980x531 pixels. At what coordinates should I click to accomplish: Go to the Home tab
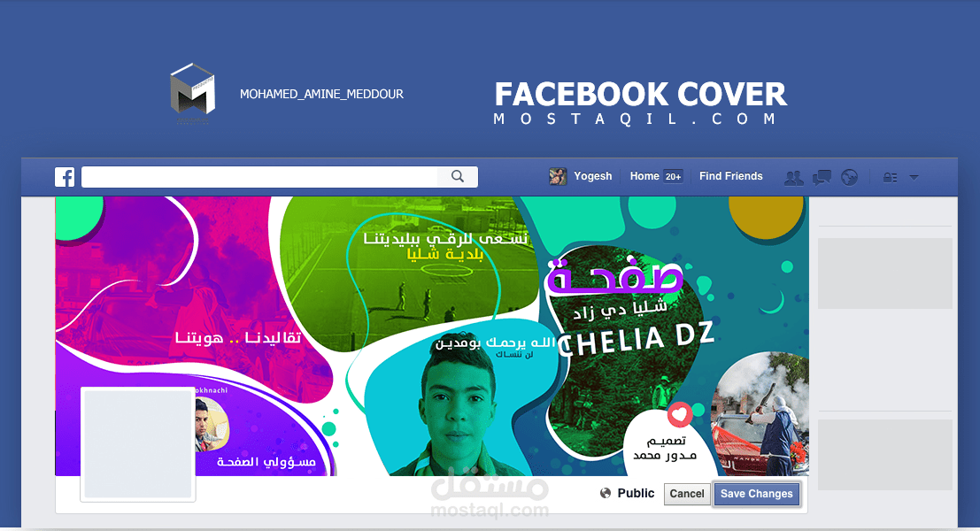tap(644, 176)
